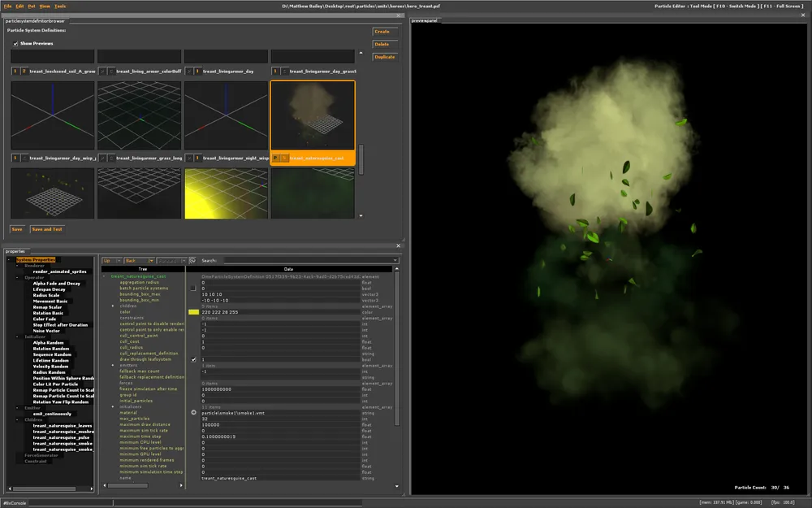Viewport: 812px width, 508px height.
Task: Toggle the Show Previews checkbox
Action: point(15,43)
